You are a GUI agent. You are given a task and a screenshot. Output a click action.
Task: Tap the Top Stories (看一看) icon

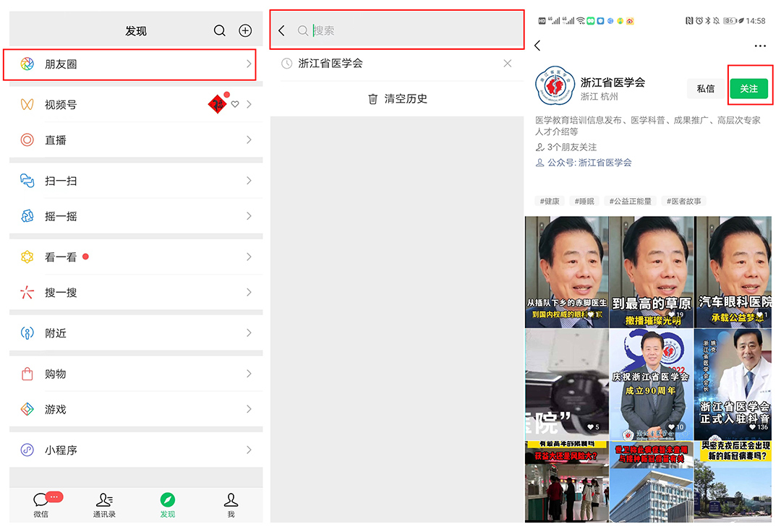click(27, 257)
